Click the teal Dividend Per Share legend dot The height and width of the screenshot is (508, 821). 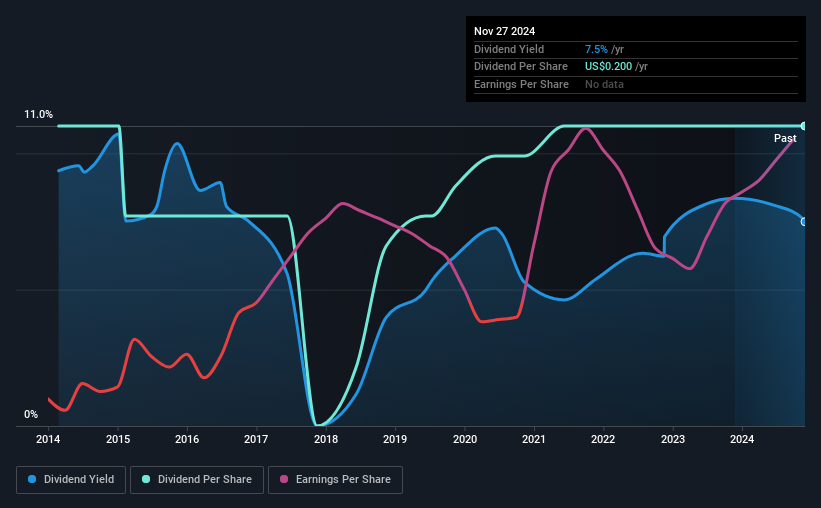(146, 479)
